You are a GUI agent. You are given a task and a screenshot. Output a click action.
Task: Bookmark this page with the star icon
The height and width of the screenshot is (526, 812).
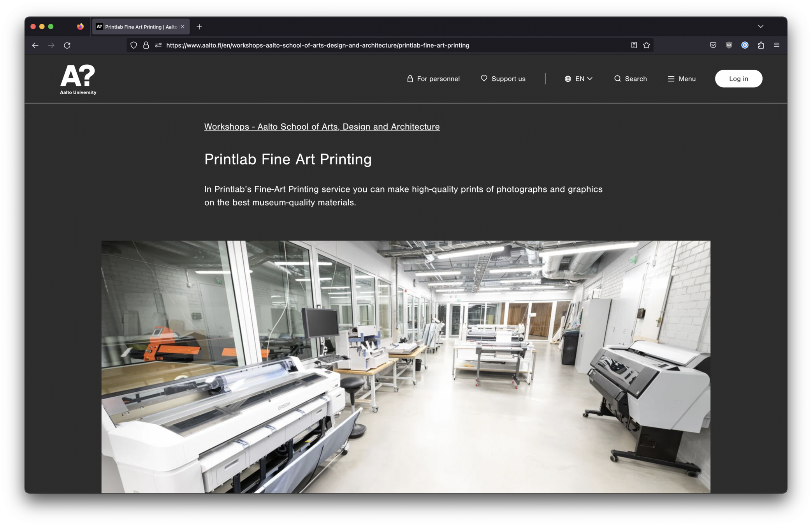[x=647, y=45]
